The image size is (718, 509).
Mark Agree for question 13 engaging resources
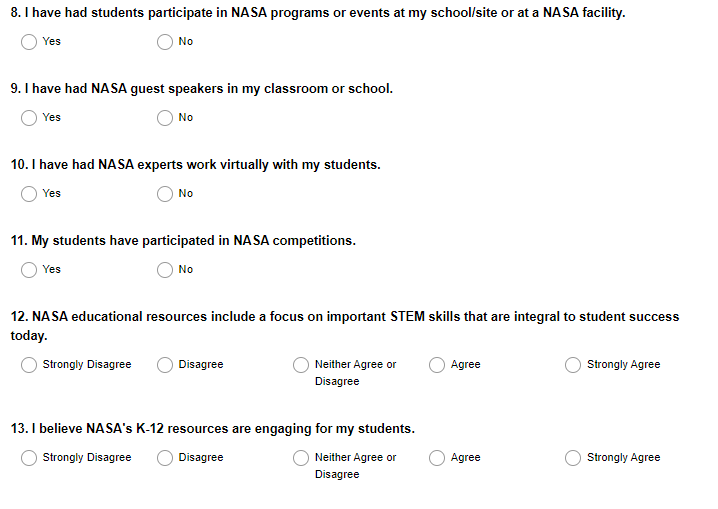(x=438, y=458)
